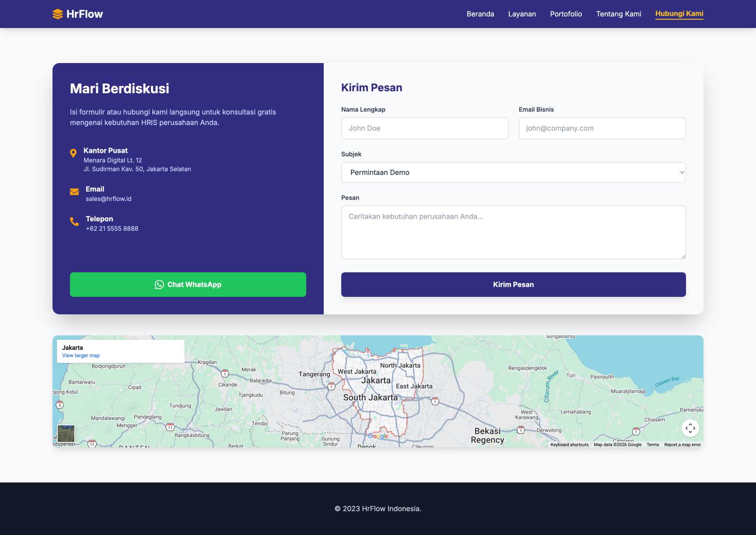Go to the Beranda navigation item
Image resolution: width=756 pixels, height=535 pixels.
coord(480,14)
